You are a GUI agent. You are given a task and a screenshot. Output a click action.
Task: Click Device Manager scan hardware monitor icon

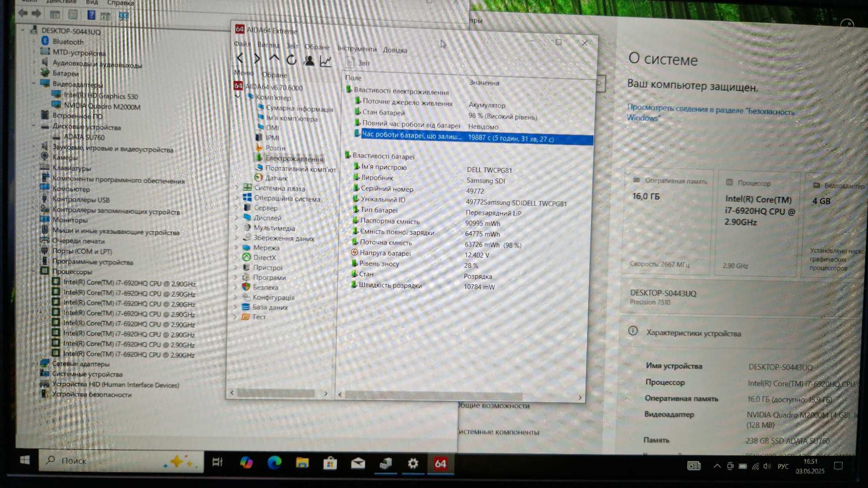point(124,16)
